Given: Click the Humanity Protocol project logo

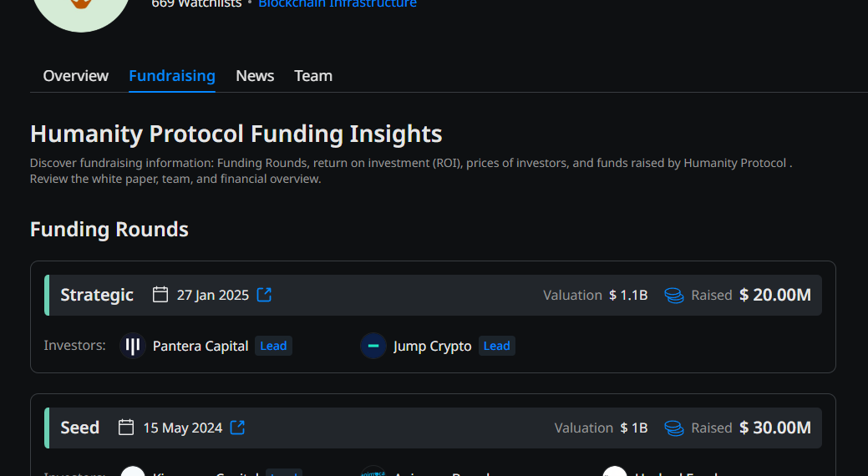Looking at the screenshot, I should click(x=81, y=8).
